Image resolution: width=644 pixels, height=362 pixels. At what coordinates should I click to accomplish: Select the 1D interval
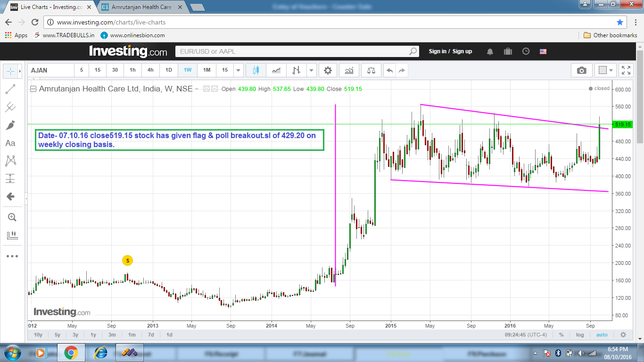pyautogui.click(x=168, y=70)
